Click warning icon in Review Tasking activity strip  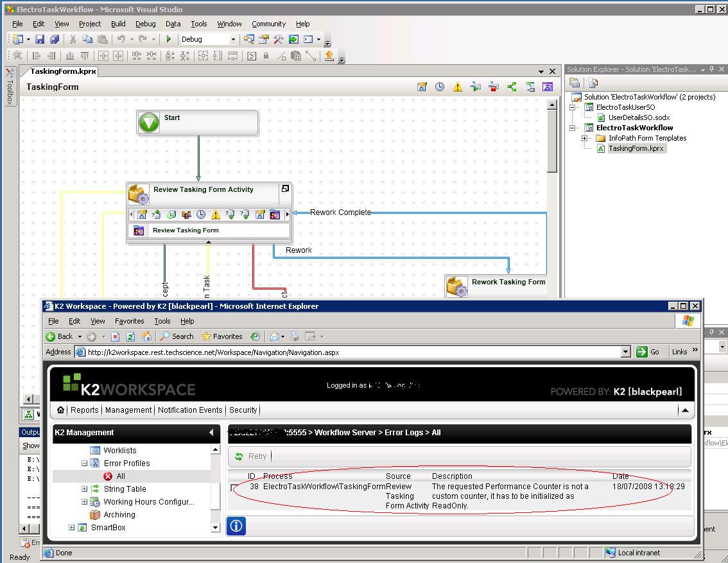216,214
